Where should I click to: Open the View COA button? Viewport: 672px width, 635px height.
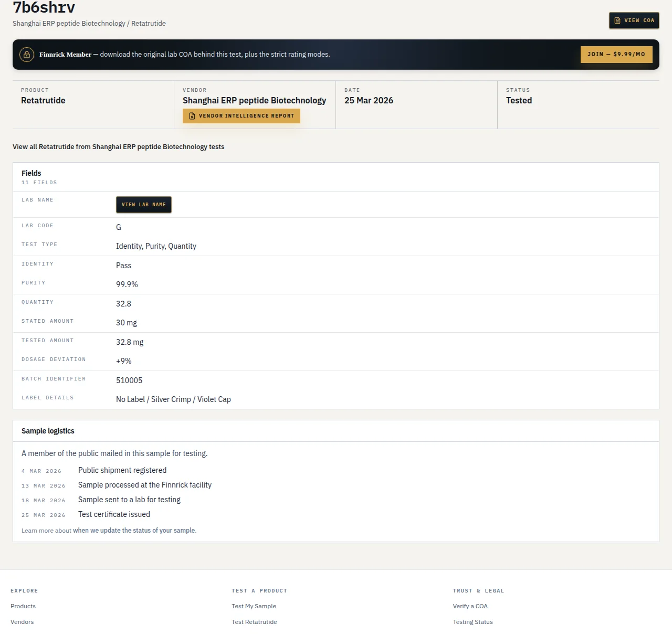[634, 20]
